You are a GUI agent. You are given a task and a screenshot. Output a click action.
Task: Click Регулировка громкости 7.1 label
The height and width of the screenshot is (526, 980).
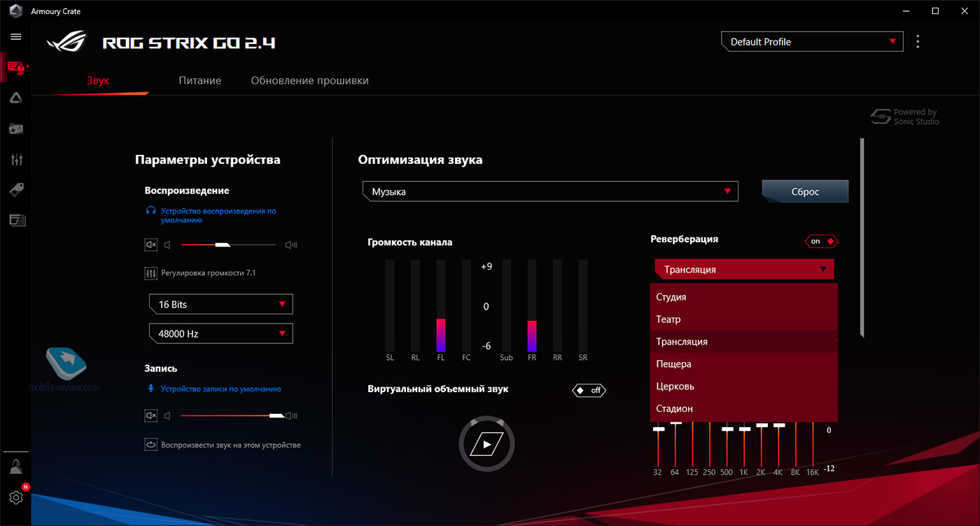[209, 273]
